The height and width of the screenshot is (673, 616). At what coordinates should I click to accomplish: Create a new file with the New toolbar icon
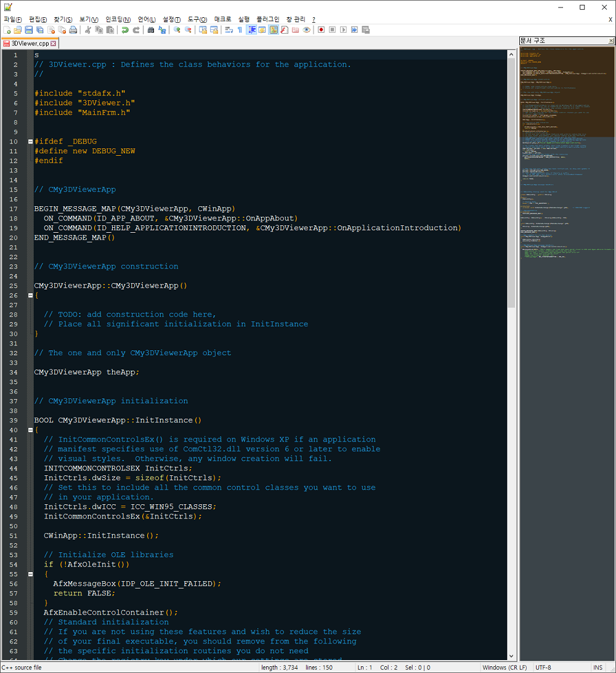7,30
